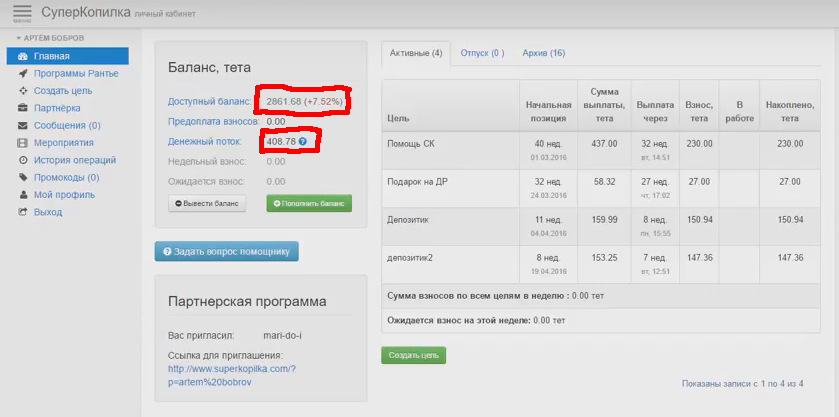This screenshot has width=839, height=417.
Task: Click the Партнёрка briefcase icon
Action: point(23,108)
